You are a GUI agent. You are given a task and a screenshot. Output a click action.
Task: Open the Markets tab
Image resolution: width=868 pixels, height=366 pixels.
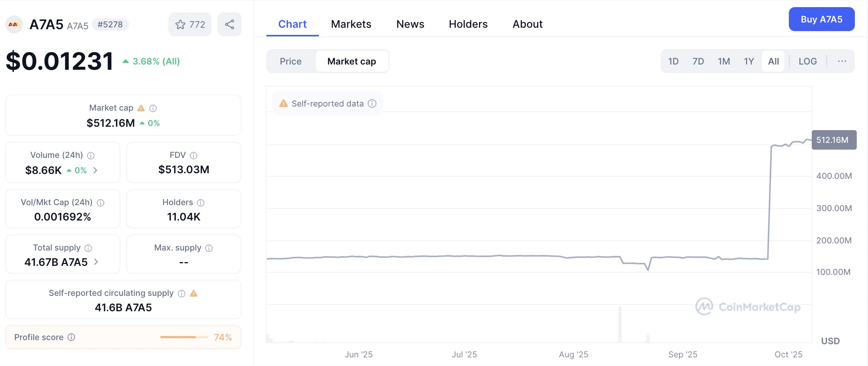351,24
